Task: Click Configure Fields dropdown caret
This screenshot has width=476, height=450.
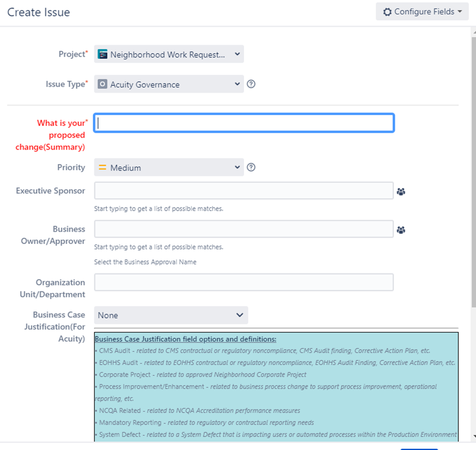Action: [460, 12]
